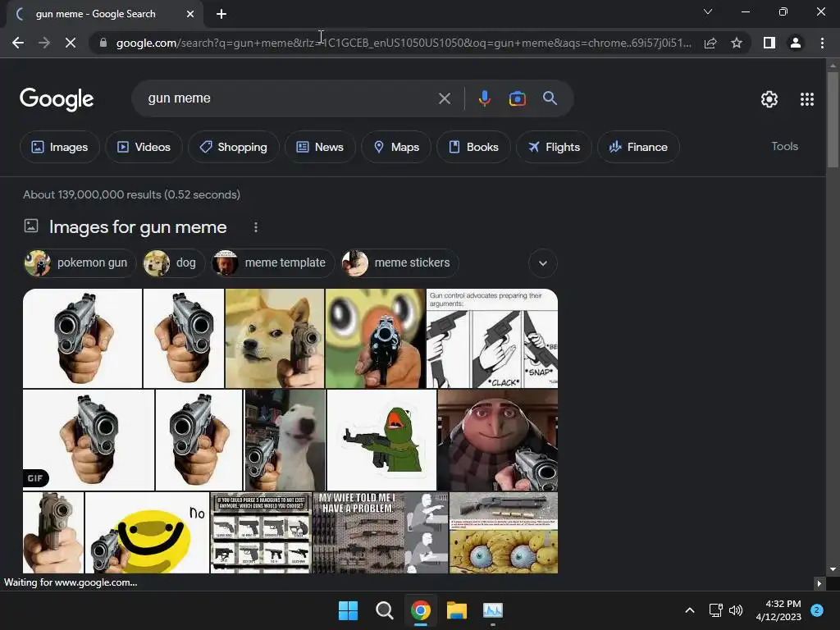View site information padlock icon
Viewport: 840px width, 630px height.
[x=103, y=43]
